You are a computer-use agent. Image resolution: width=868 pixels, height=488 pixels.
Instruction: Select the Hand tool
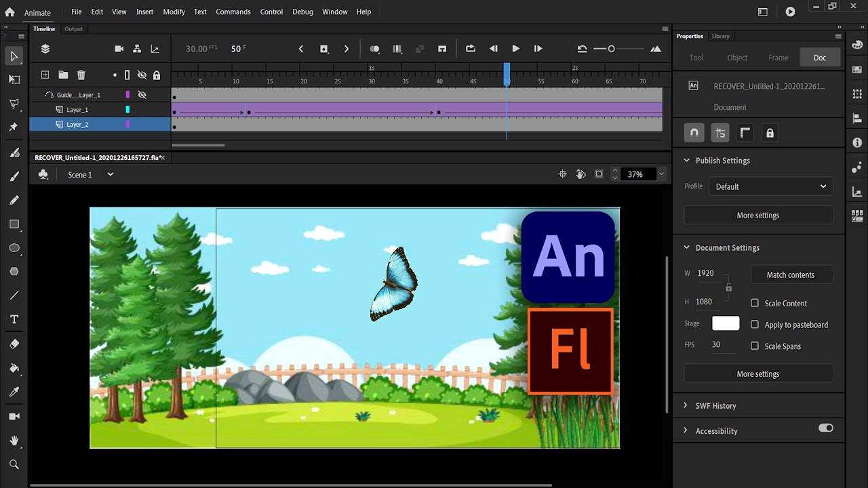14,441
